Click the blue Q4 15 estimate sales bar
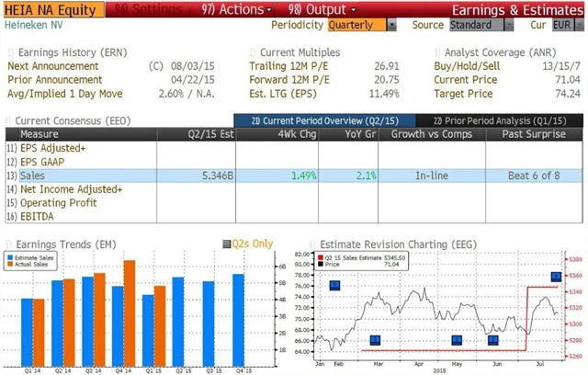 pyautogui.click(x=239, y=321)
